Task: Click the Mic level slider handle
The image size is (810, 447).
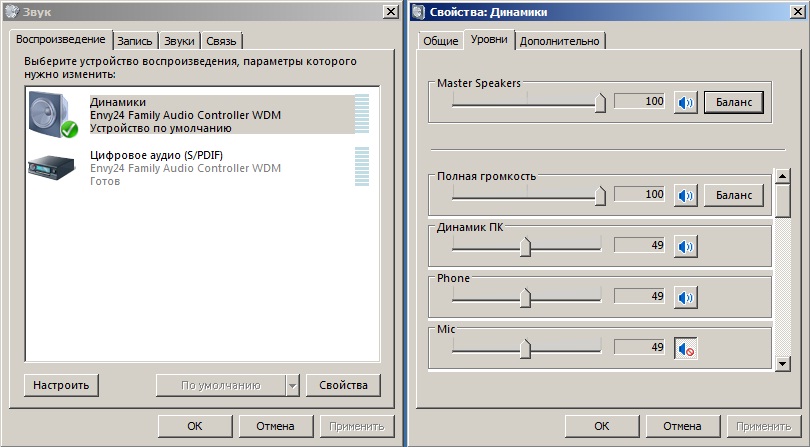Action: coord(525,348)
